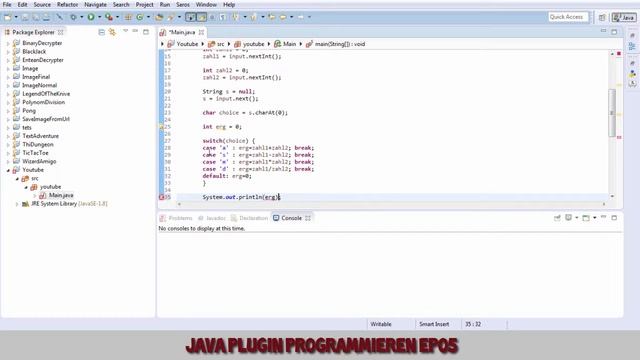This screenshot has width=640, height=360.
Task: Open the Debug button dropdown arrow
Action: (x=81, y=17)
